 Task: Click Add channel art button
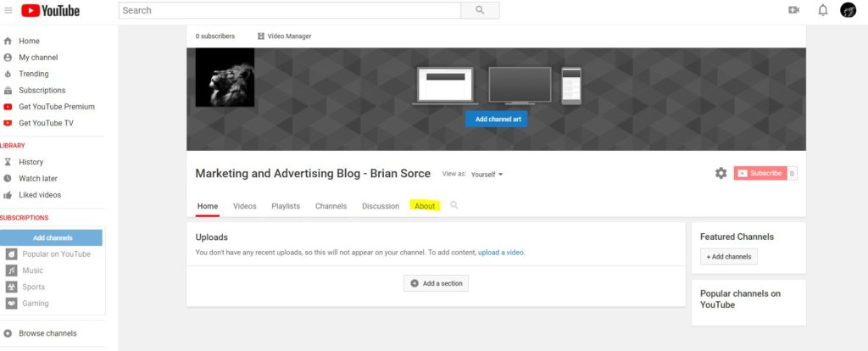(x=496, y=119)
